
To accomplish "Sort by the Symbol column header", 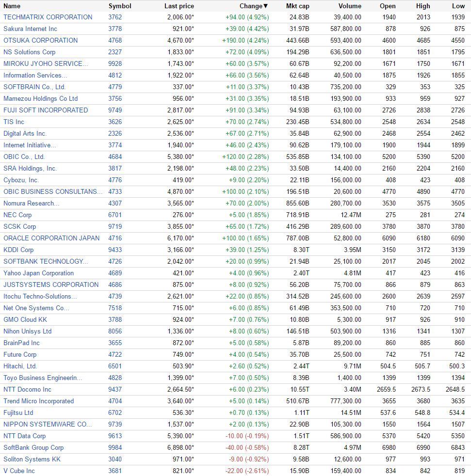I will pos(120,6).
